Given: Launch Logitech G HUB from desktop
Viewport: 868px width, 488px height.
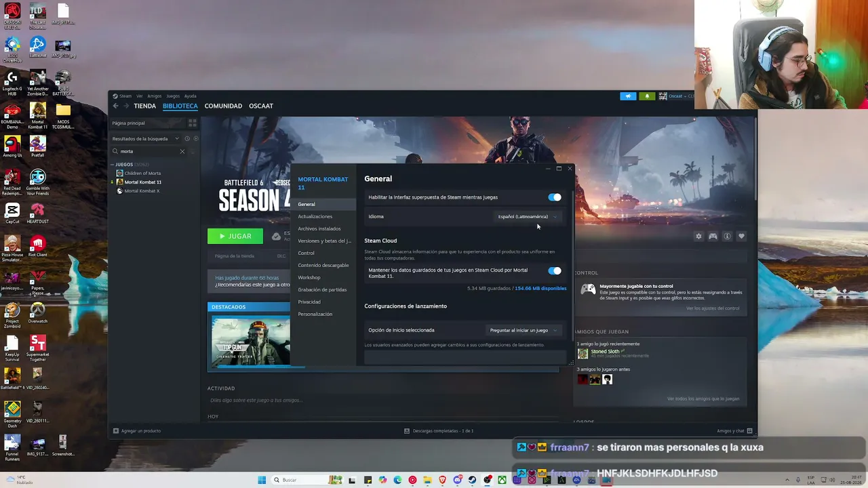Looking at the screenshot, I should pos(12,82).
